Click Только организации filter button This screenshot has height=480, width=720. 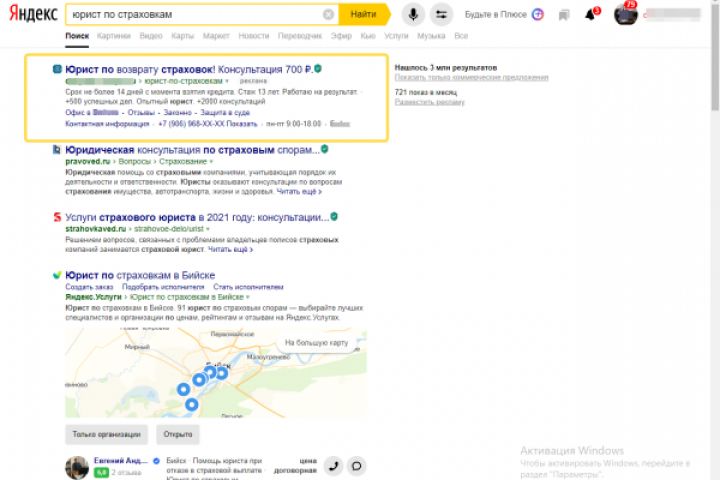107,435
